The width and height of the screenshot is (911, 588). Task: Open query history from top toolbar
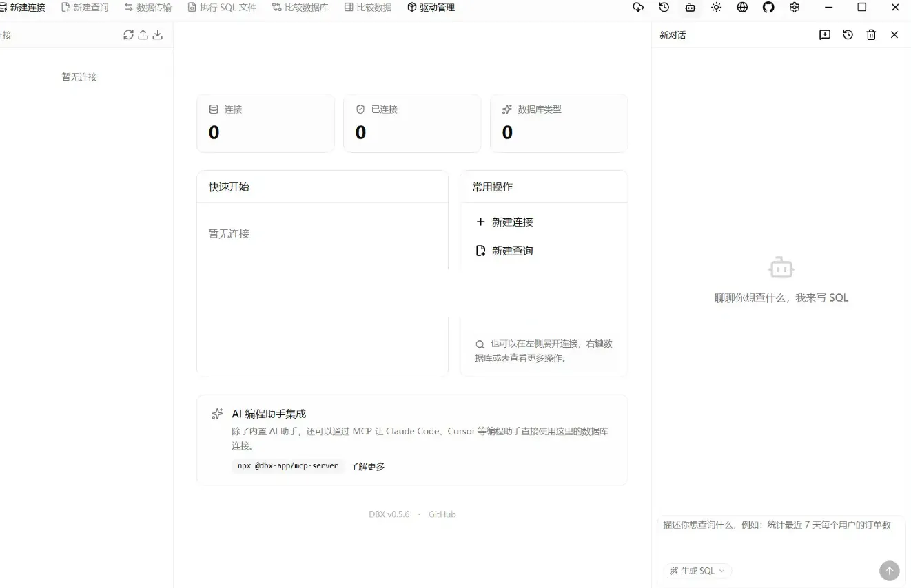click(x=664, y=8)
